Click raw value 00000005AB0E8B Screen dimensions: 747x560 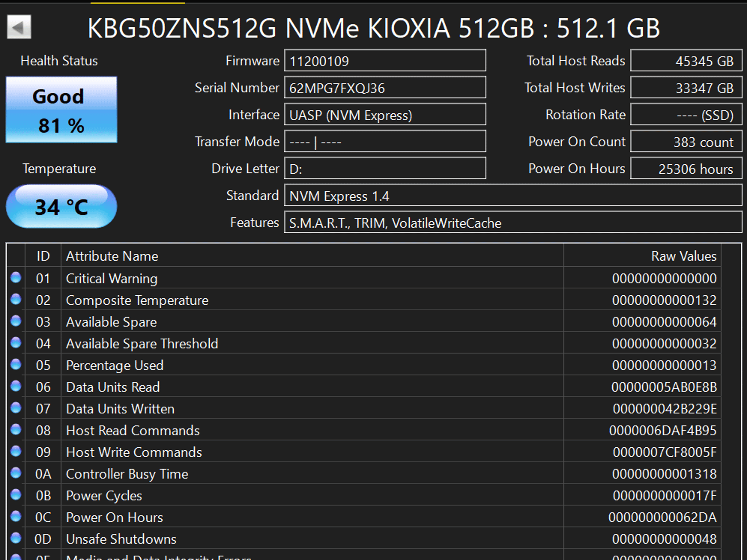pyautogui.click(x=664, y=387)
